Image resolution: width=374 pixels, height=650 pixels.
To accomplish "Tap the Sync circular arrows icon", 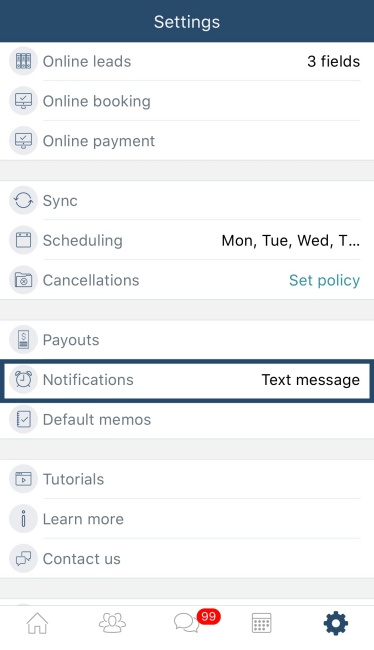I will coord(23,201).
